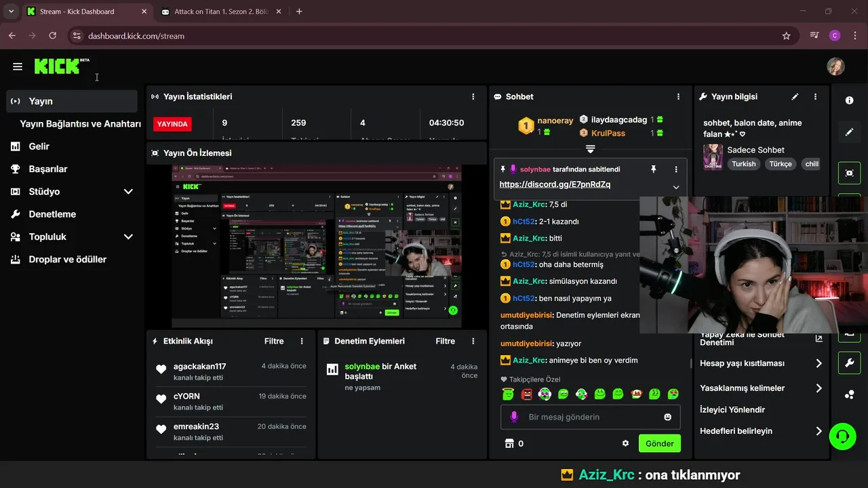Expand the Stüdyo sidebar section

click(x=128, y=192)
